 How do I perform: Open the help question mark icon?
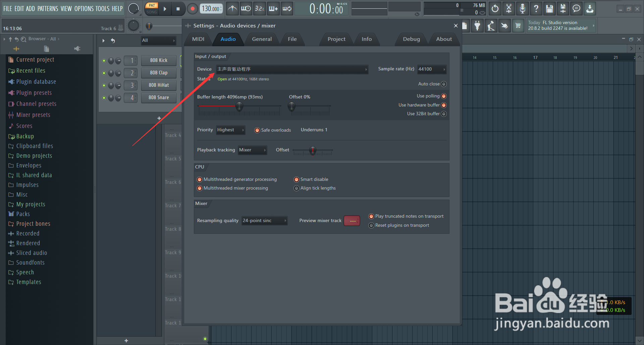pyautogui.click(x=536, y=9)
